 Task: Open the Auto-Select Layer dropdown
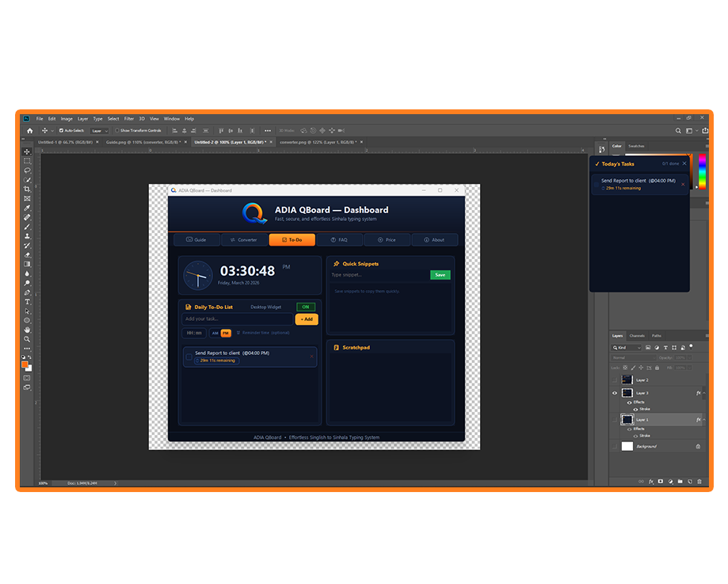click(x=100, y=131)
